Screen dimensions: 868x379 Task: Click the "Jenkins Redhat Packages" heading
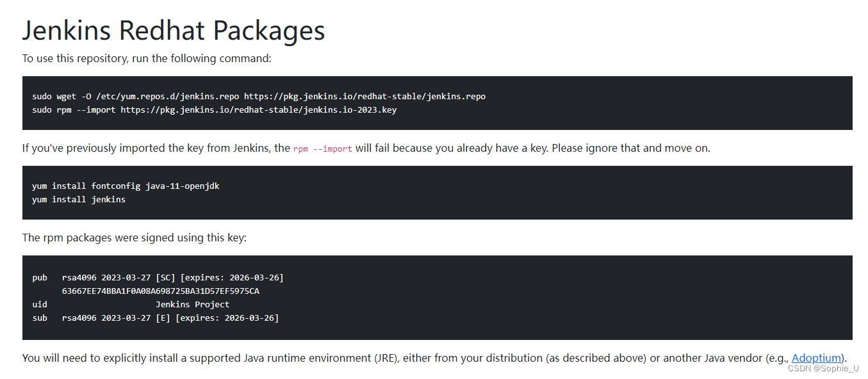point(174,30)
